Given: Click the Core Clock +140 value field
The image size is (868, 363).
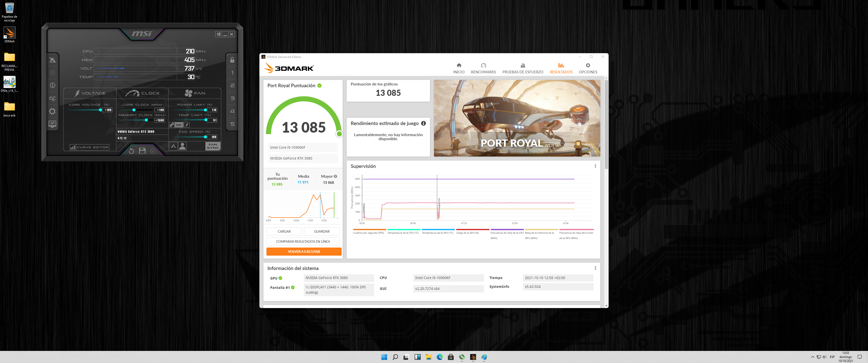Looking at the screenshot, I should pyautogui.click(x=160, y=110).
